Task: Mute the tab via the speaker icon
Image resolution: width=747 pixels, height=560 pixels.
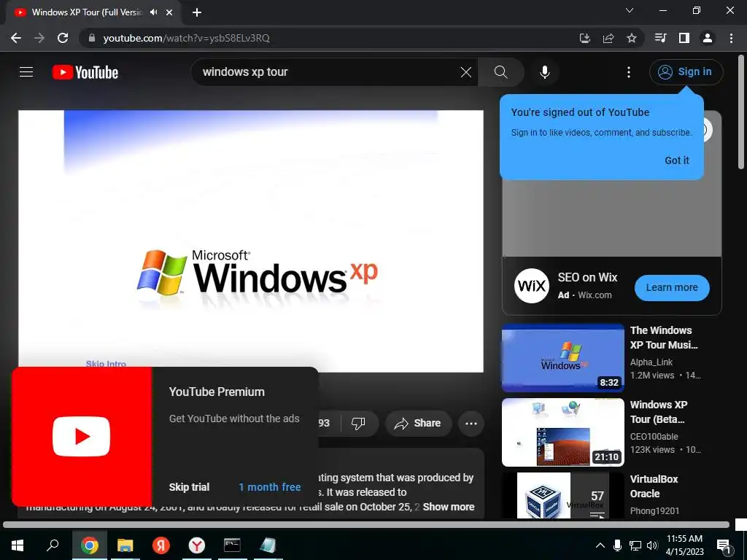Action: (x=153, y=12)
